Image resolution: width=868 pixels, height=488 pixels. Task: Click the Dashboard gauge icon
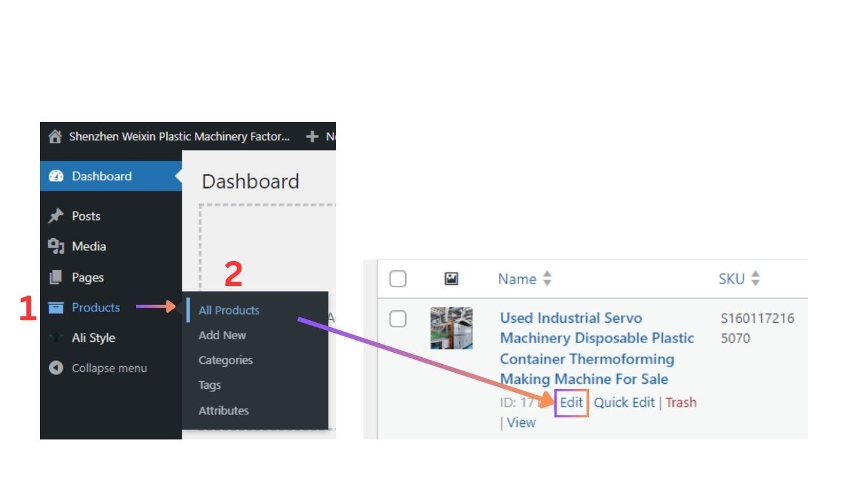(56, 177)
